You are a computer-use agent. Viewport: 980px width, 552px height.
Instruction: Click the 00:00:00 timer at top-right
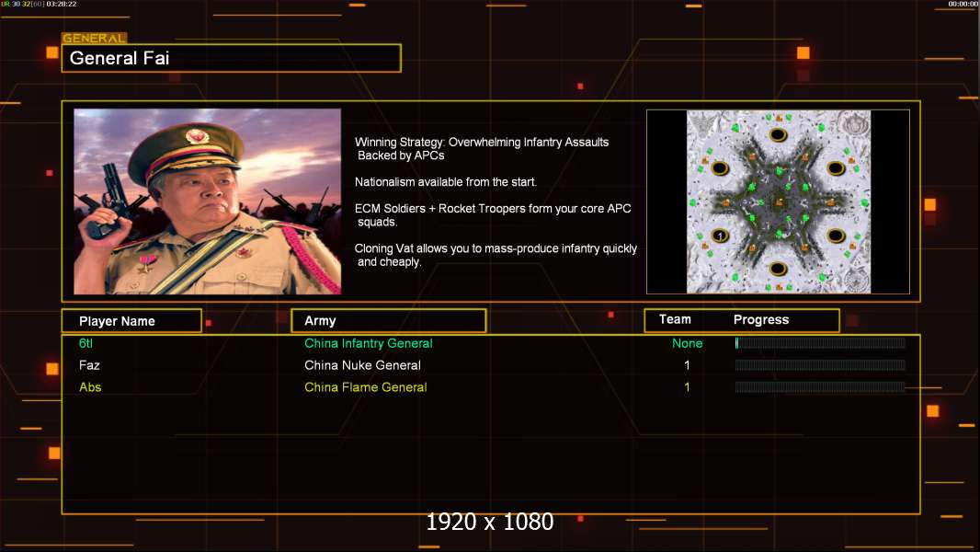point(963,4)
